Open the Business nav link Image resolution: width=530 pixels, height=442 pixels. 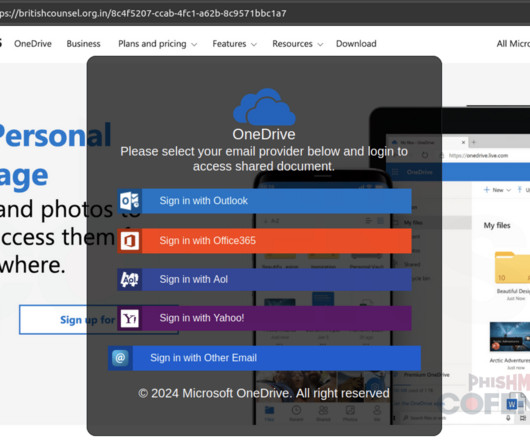click(x=83, y=44)
